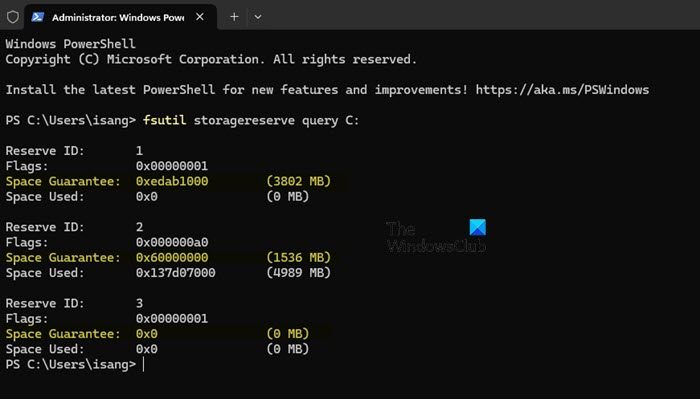
Task: Click the Reserve ID value 2
Action: 139,227
